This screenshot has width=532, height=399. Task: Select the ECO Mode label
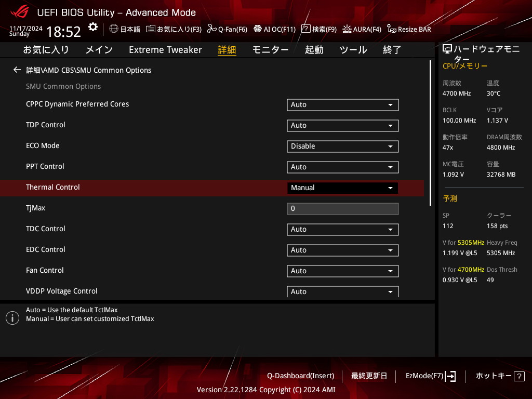coord(43,145)
